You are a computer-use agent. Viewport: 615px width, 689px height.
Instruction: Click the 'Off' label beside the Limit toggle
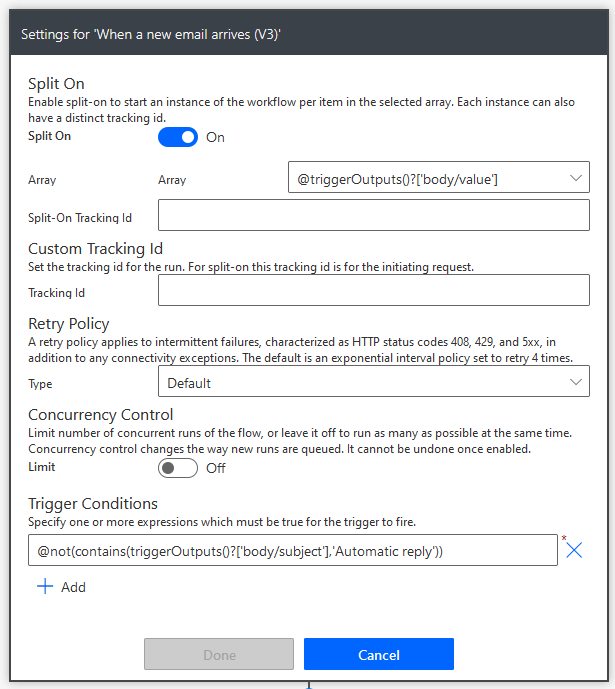tap(215, 468)
